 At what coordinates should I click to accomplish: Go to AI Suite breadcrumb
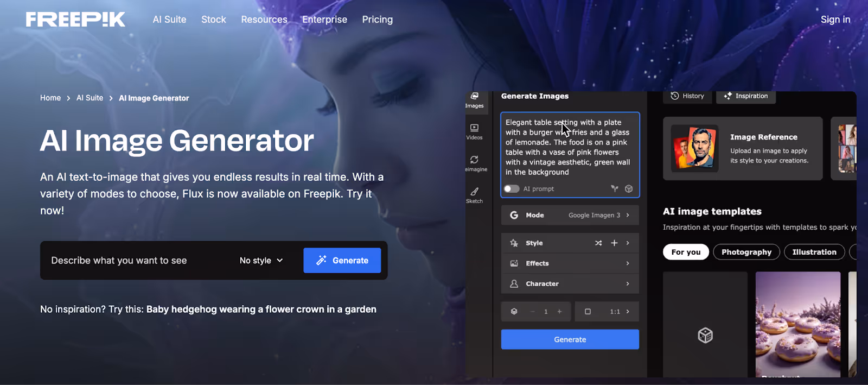tap(90, 98)
